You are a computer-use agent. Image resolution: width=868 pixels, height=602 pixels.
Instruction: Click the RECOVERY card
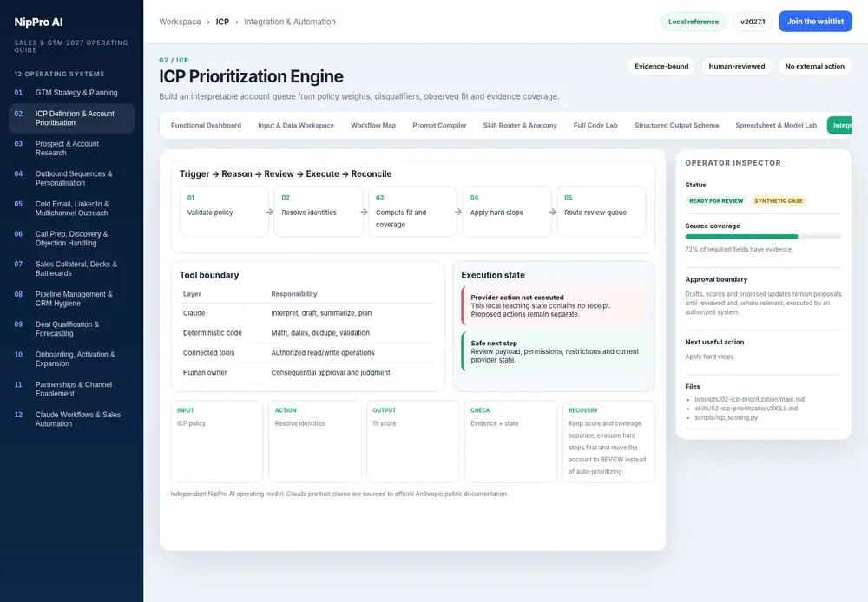point(608,442)
